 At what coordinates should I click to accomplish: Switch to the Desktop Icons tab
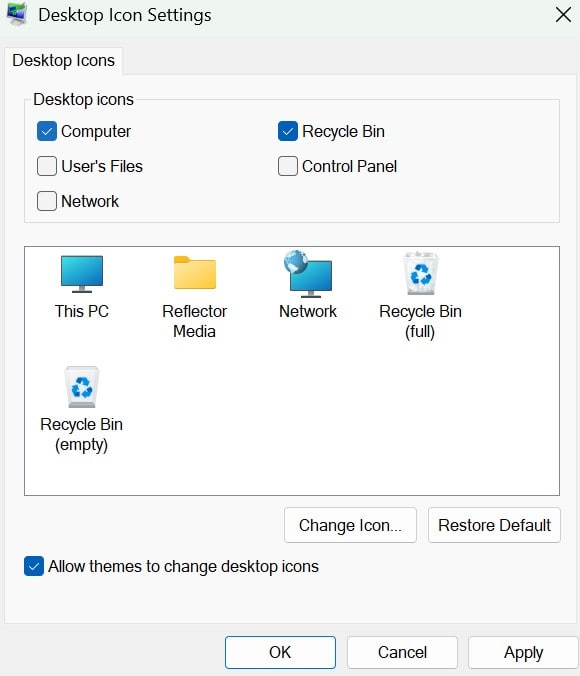tap(63, 60)
